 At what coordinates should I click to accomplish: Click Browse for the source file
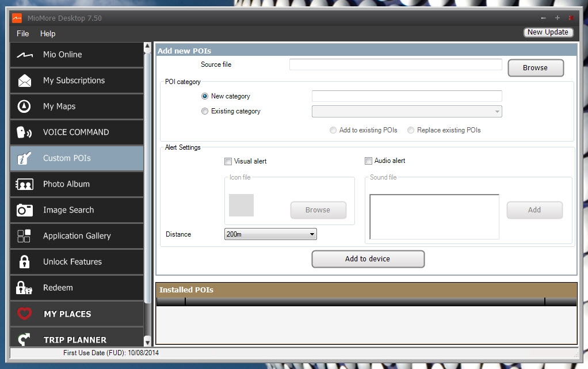[x=536, y=68]
